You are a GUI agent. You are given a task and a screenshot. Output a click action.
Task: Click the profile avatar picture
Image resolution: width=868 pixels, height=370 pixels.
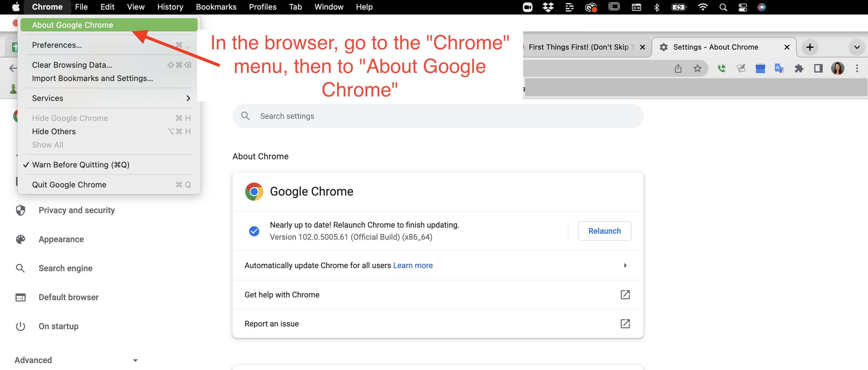click(837, 68)
